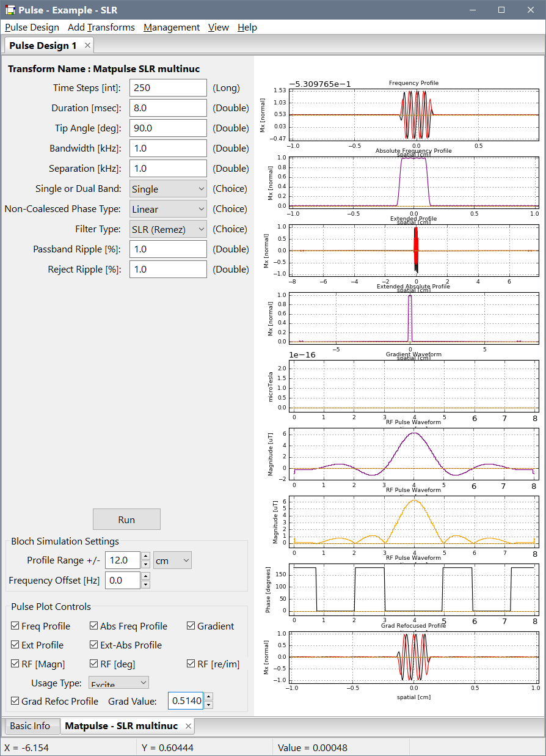Uncheck RF [deg] plot display
Image resolution: width=546 pixels, height=756 pixels.
pyautogui.click(x=94, y=664)
